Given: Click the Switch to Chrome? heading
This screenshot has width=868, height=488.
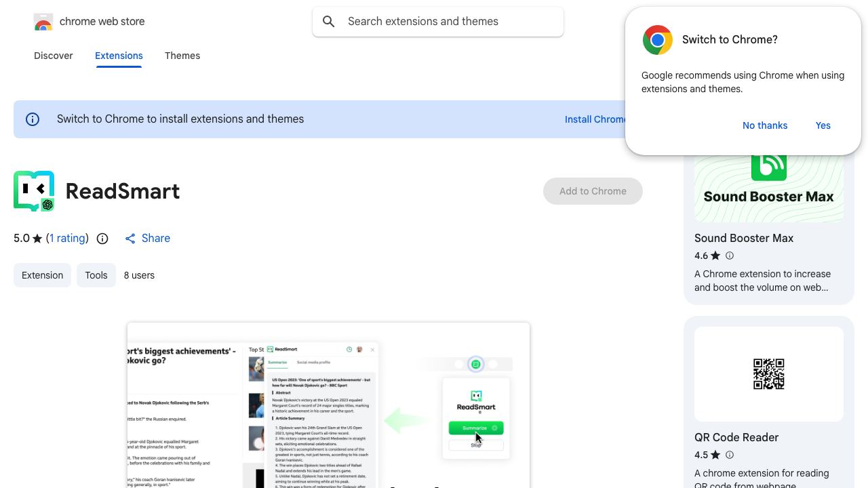Looking at the screenshot, I should [730, 40].
